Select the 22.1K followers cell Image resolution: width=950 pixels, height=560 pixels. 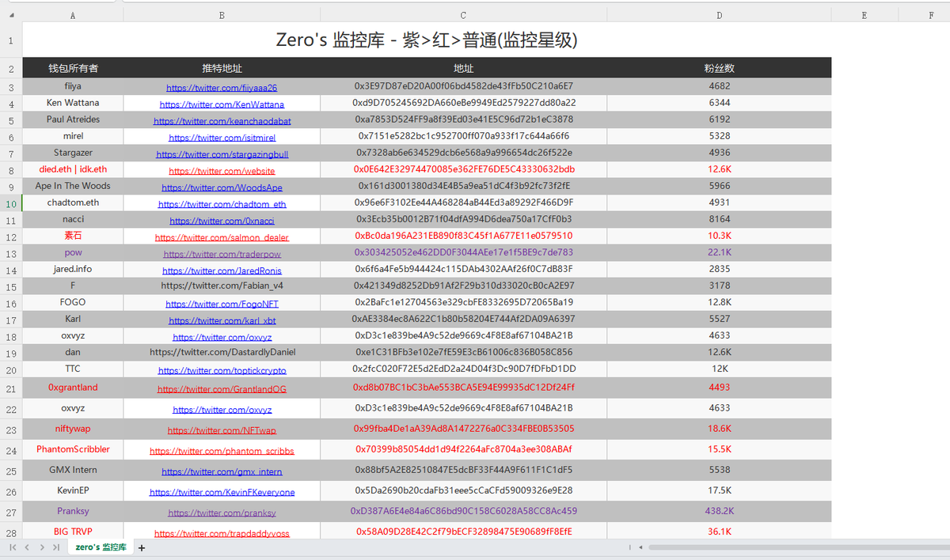[x=719, y=252]
